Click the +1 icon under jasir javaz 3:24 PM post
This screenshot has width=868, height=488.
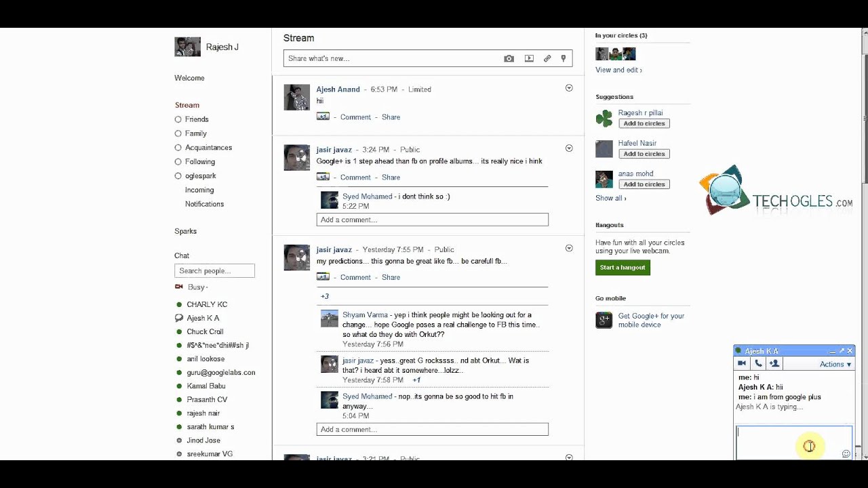tap(323, 177)
